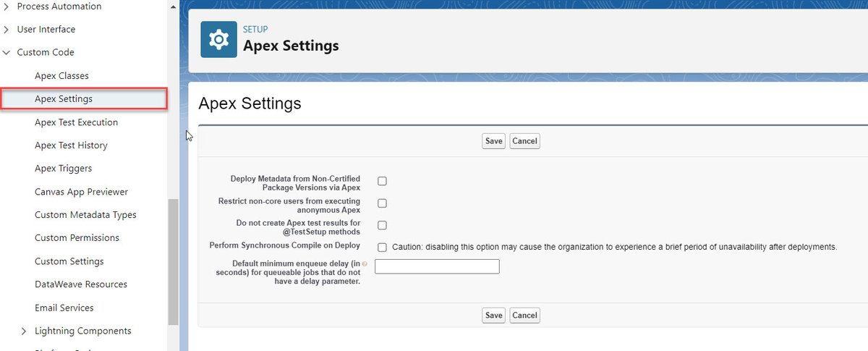Click the top Cancel button
This screenshot has height=351, width=868.
[524, 141]
